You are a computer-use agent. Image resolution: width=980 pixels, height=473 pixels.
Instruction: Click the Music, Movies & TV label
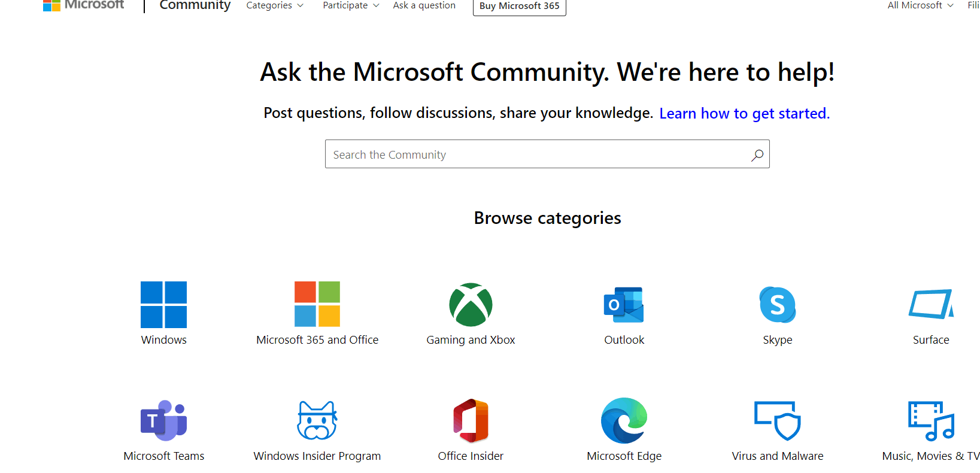tap(931, 456)
